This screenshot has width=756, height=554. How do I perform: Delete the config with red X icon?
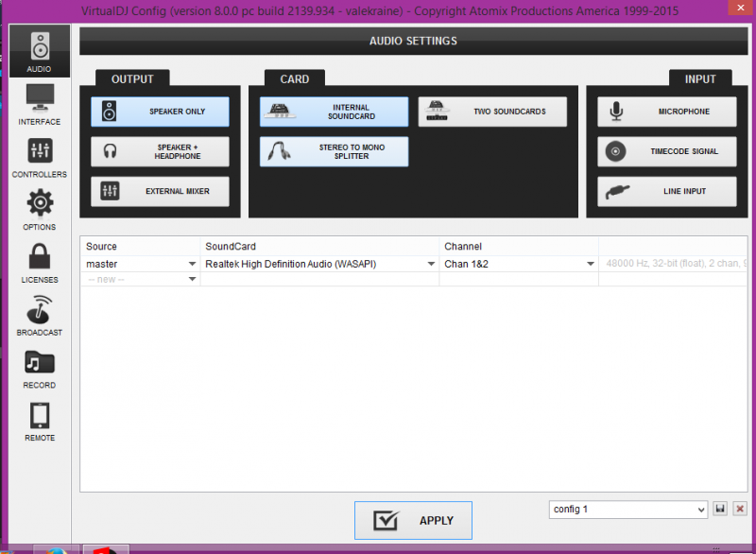tap(740, 509)
